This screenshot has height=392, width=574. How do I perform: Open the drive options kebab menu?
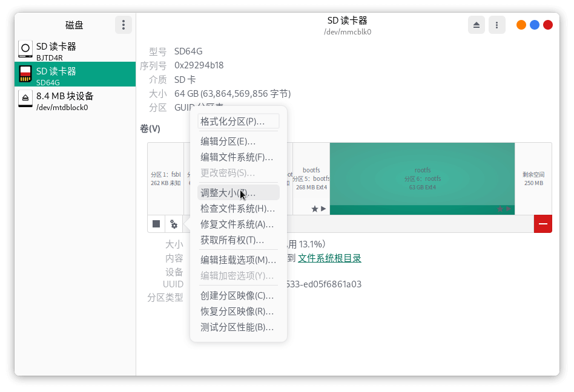click(496, 25)
